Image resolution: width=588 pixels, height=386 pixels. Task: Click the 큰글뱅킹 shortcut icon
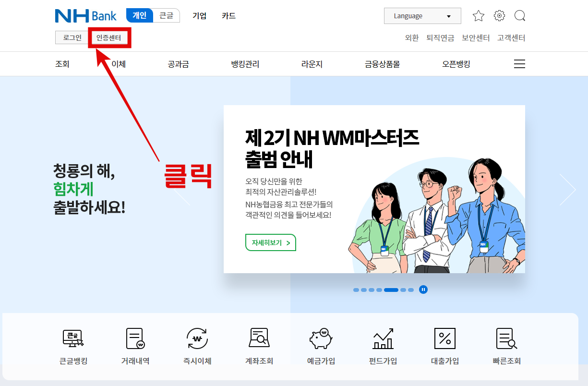73,338
